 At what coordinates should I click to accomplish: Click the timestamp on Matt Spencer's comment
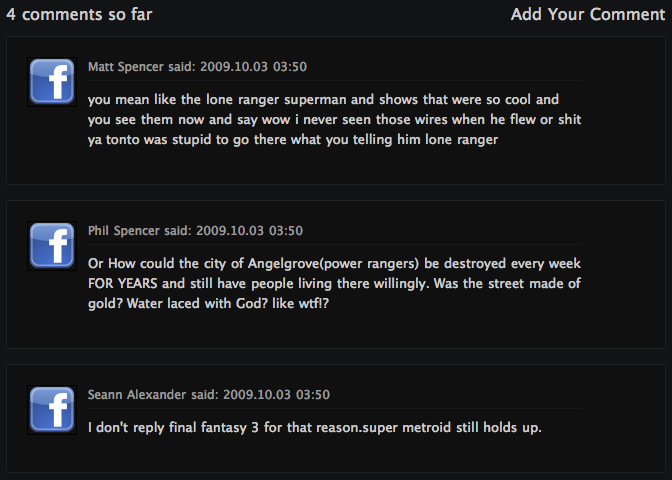pyautogui.click(x=253, y=67)
